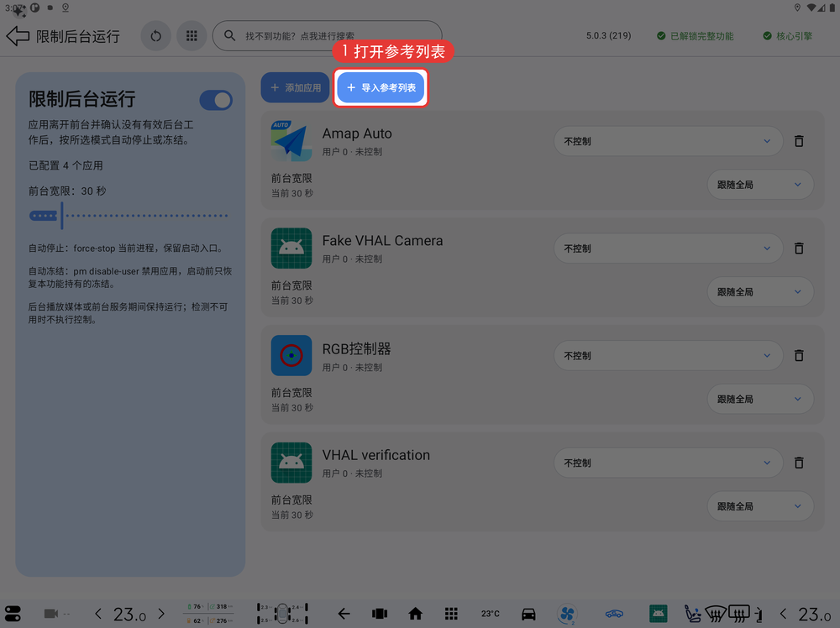The height and width of the screenshot is (628, 840).
Task: Tap the dashcam camera icon
Action: (51, 614)
